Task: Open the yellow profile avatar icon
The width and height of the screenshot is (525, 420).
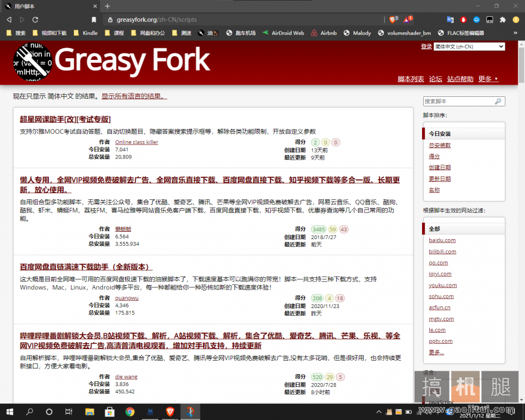Action: tap(516, 20)
